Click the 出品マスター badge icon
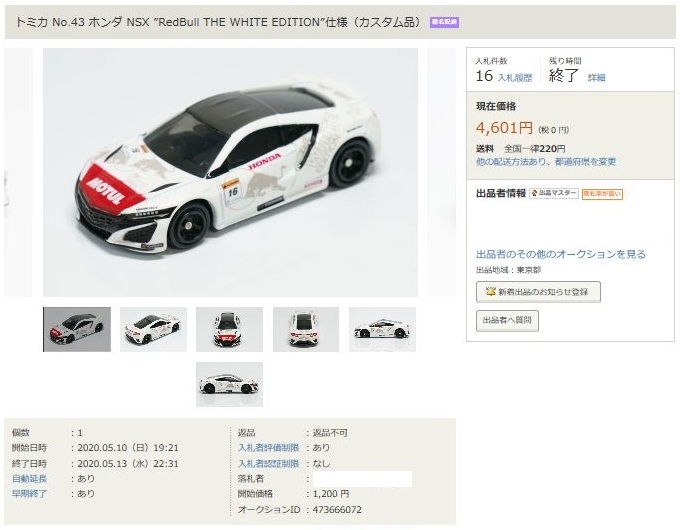680x530 pixels. point(534,193)
